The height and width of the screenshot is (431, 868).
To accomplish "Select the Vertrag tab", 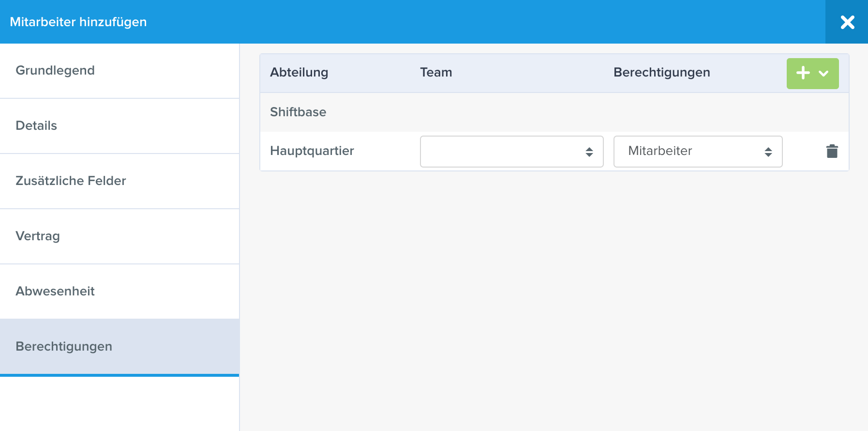I will (120, 236).
